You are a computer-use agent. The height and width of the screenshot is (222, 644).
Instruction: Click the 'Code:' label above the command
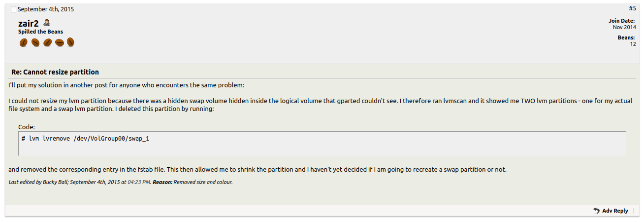click(27, 127)
